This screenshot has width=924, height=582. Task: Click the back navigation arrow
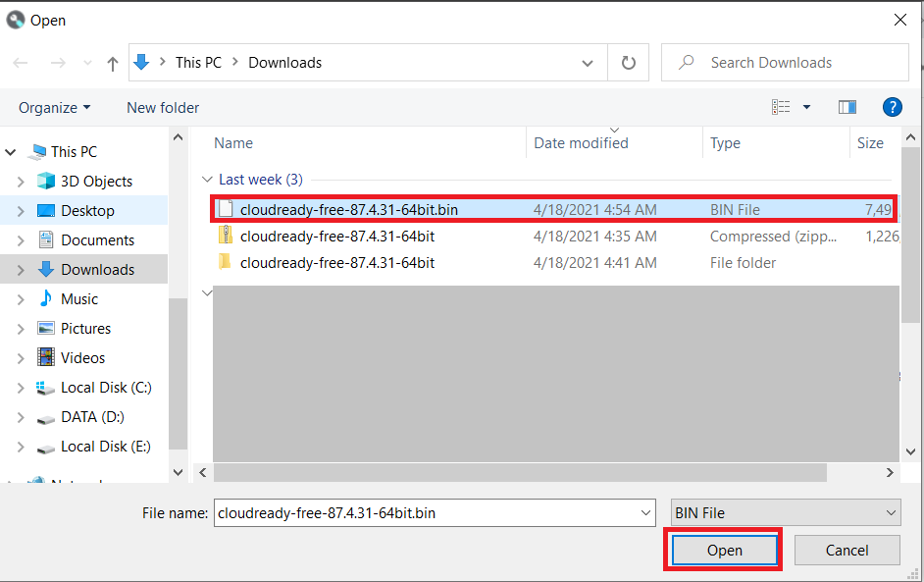point(20,62)
